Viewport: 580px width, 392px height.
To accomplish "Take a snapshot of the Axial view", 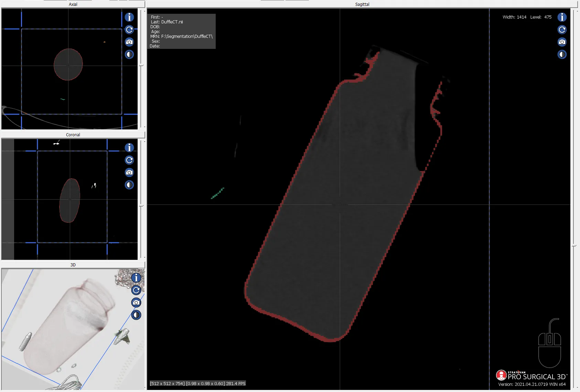I will [129, 42].
